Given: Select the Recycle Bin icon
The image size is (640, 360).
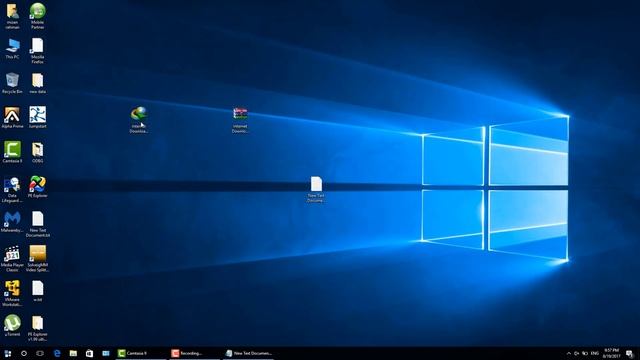Looking at the screenshot, I should pyautogui.click(x=12, y=83).
